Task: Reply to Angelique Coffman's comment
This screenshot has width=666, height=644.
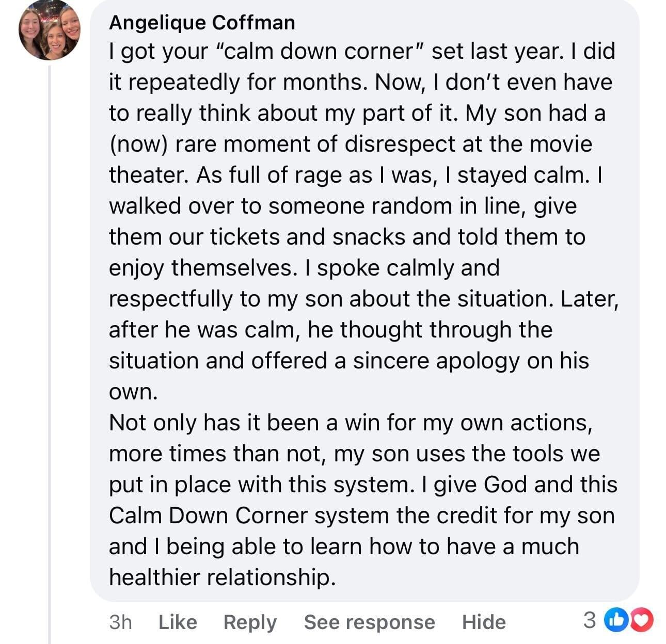Action: click(x=250, y=622)
